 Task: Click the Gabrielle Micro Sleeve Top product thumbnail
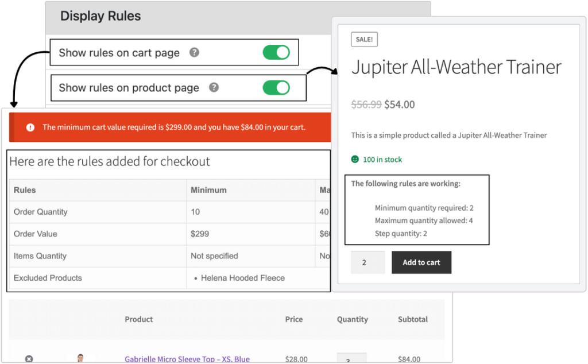[80, 358]
